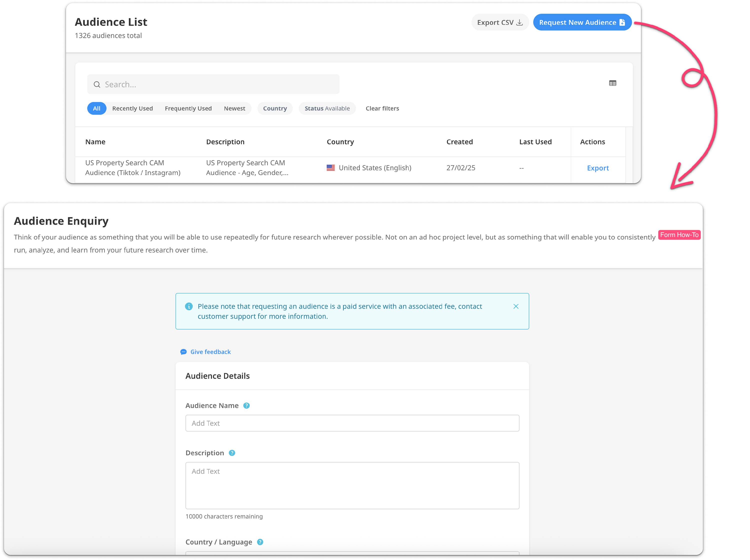This screenshot has height=560, width=750.
Task: Dismiss the paid service notice
Action: [515, 306]
